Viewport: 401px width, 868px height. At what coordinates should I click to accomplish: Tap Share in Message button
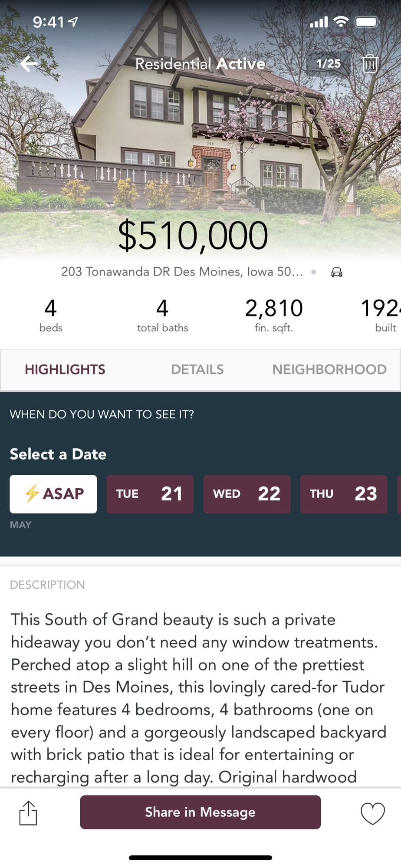(200, 812)
